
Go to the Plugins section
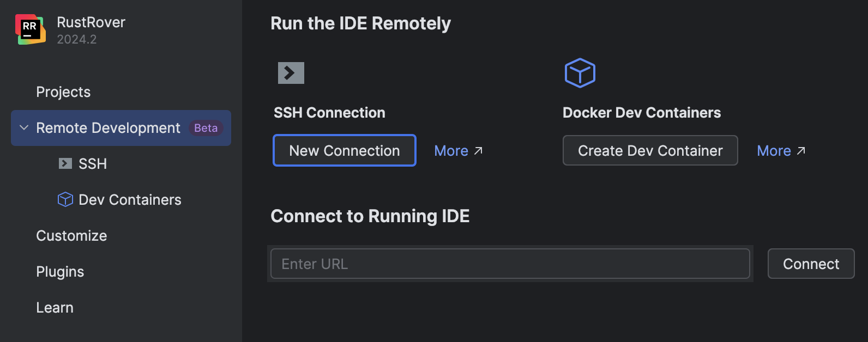point(60,272)
